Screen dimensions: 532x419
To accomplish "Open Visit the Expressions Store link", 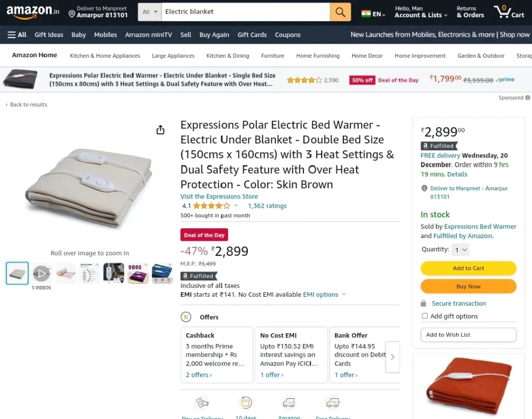I will tap(219, 197).
